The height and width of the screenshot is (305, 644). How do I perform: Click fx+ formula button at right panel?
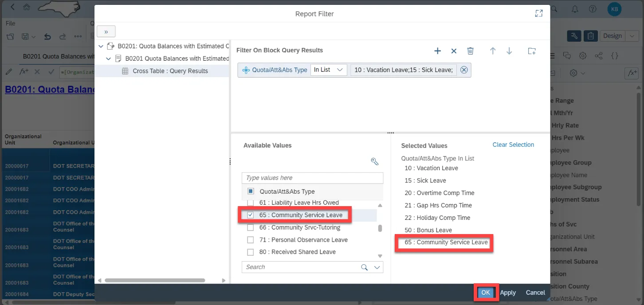[x=631, y=73]
